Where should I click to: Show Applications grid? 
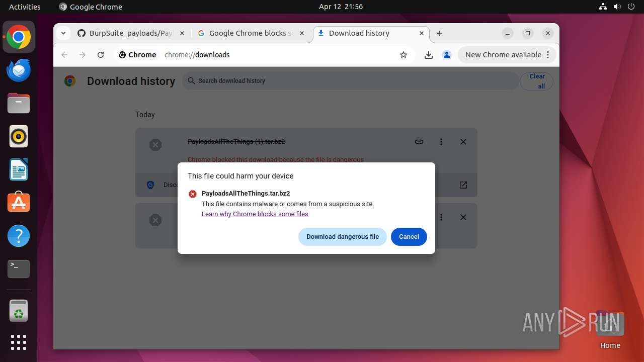pyautogui.click(x=19, y=342)
